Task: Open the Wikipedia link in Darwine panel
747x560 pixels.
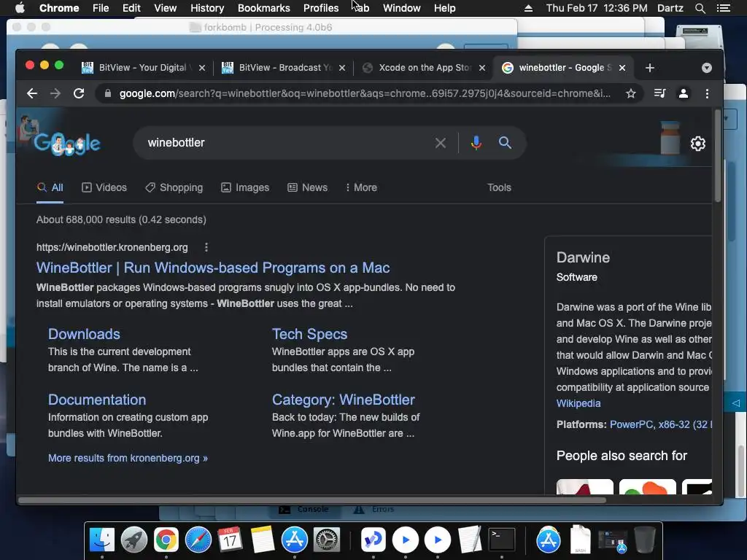Action: (578, 403)
